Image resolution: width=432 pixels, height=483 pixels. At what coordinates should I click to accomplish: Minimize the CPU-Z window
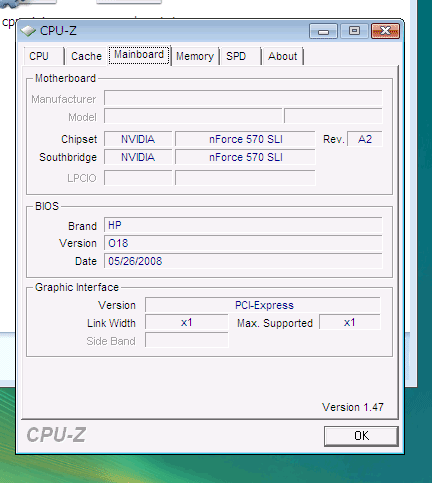coord(323,31)
